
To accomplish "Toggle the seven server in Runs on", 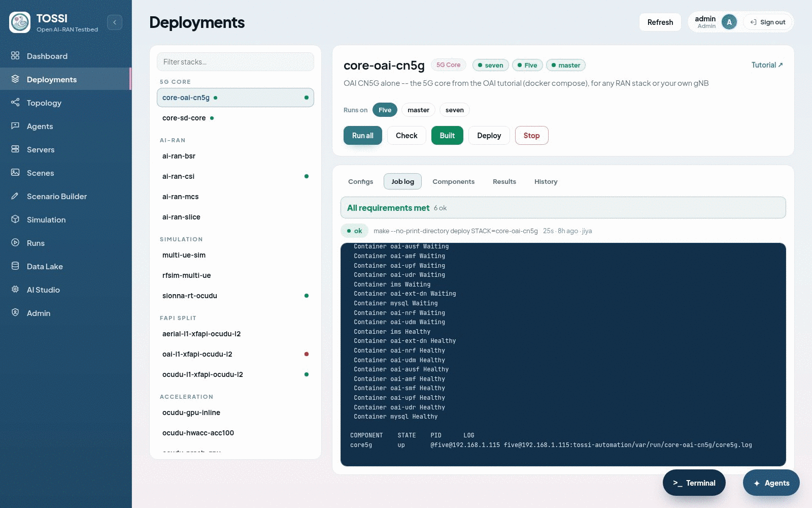I will pos(455,110).
